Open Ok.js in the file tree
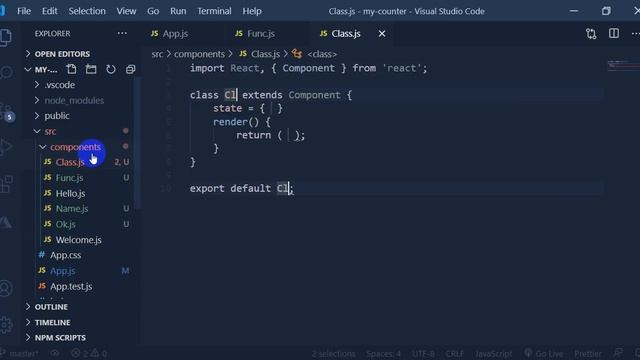 click(x=65, y=224)
